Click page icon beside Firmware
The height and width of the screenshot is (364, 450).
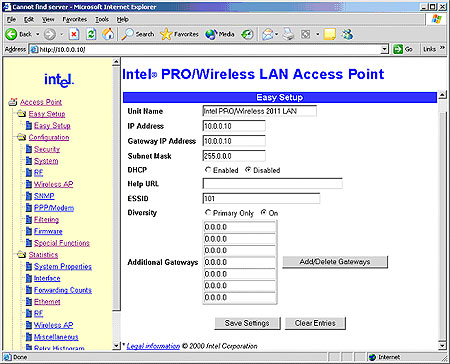pos(29,231)
